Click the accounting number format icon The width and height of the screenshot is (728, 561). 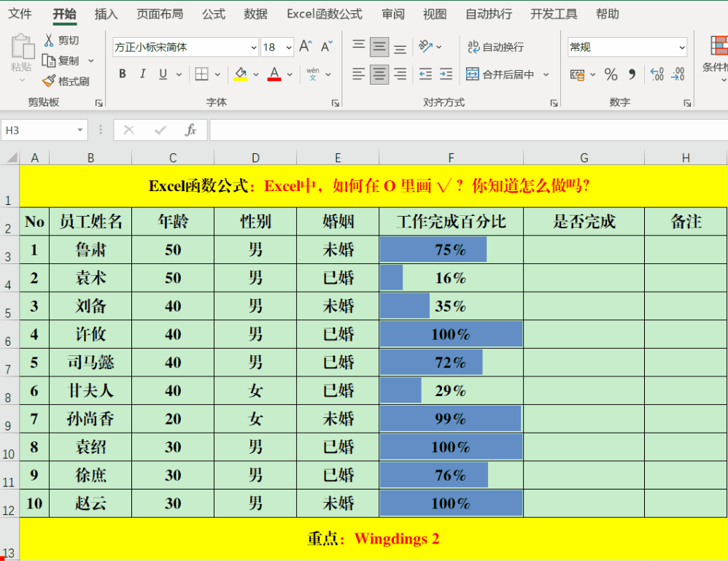click(x=578, y=74)
